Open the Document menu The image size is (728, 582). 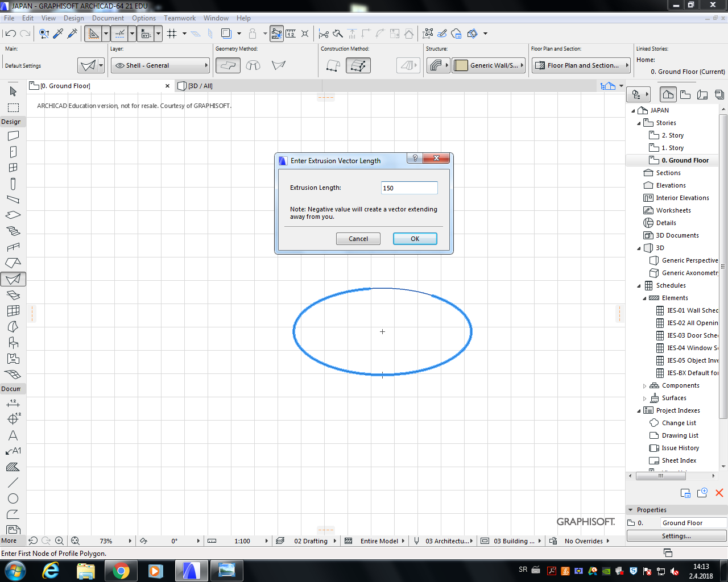(x=108, y=18)
